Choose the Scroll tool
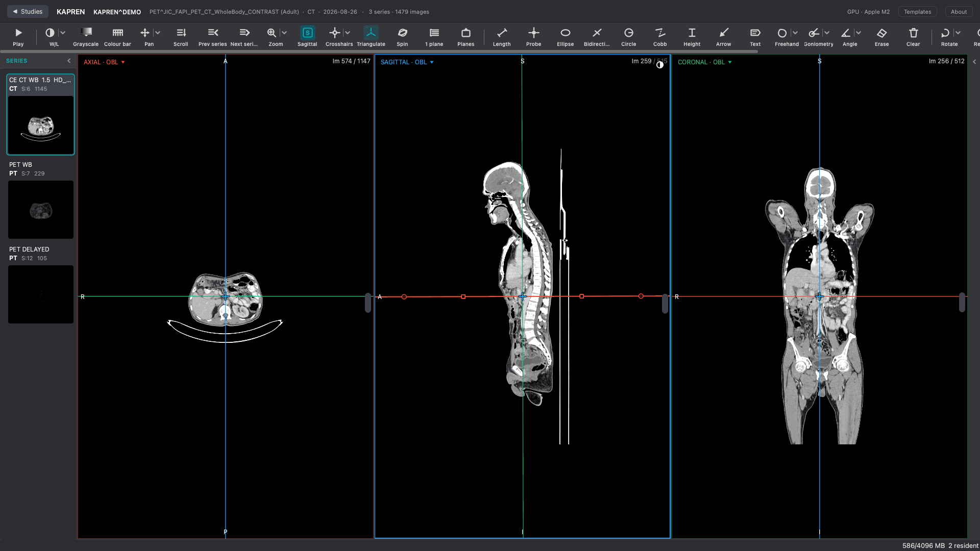 tap(181, 37)
